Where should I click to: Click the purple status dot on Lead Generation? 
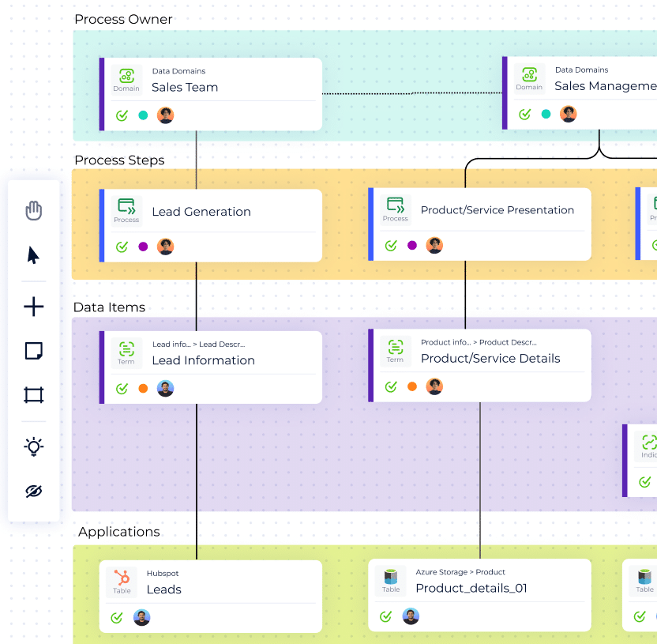(x=143, y=247)
